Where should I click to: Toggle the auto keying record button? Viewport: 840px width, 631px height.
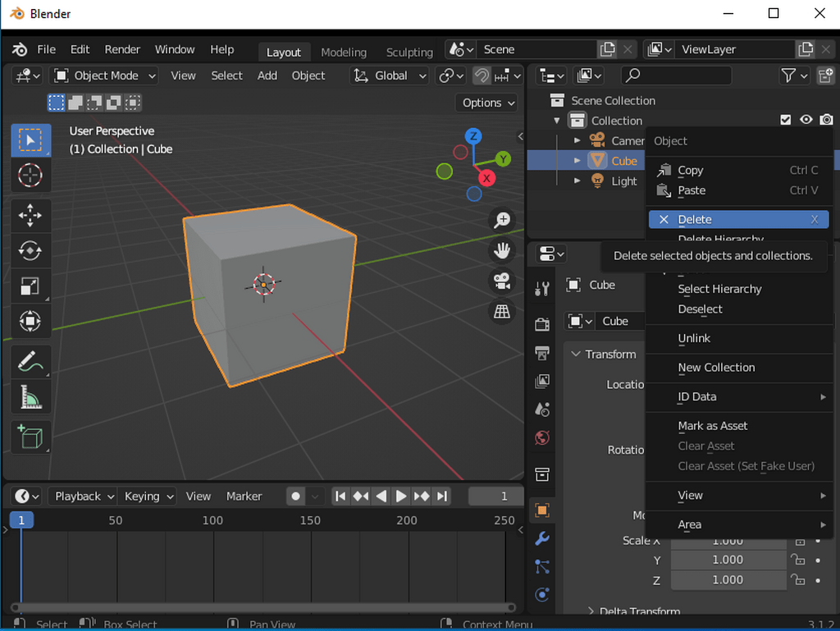point(295,496)
